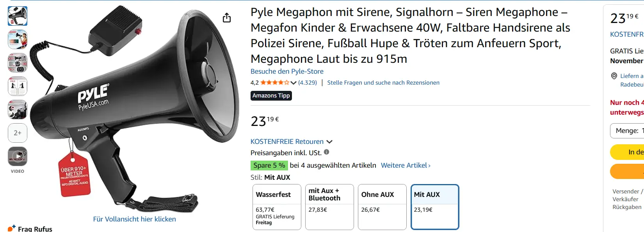The image size is (644, 232).
Task: Open Weitere Artikel link
Action: (406, 165)
